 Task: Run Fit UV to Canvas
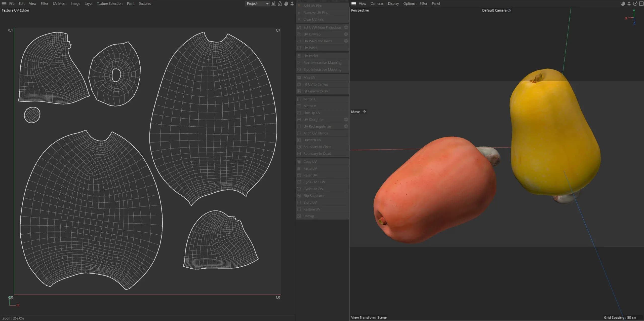tap(315, 84)
